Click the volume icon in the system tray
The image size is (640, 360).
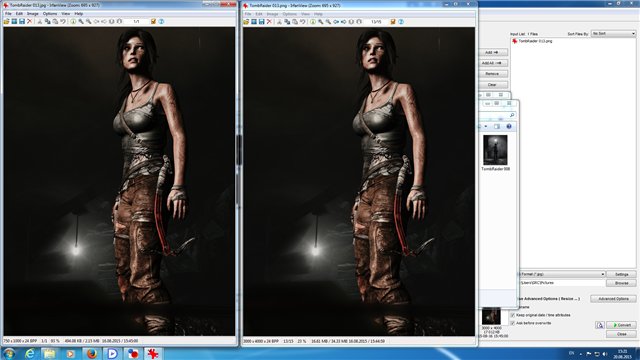pyautogui.click(x=604, y=354)
